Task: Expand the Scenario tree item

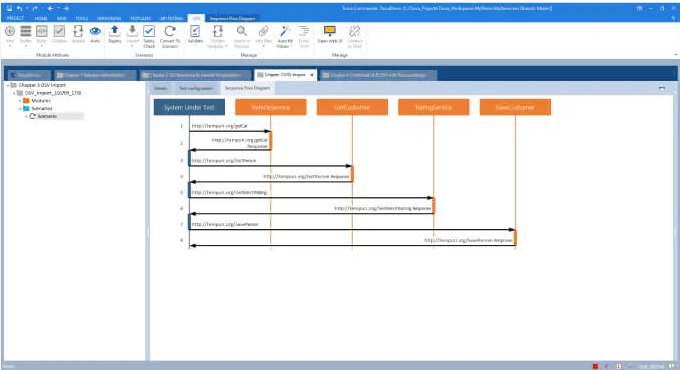Action: tap(26, 117)
